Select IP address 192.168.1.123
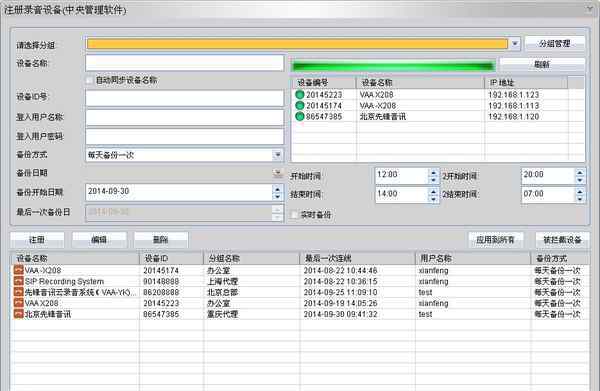The height and width of the screenshot is (391, 600). coord(514,94)
